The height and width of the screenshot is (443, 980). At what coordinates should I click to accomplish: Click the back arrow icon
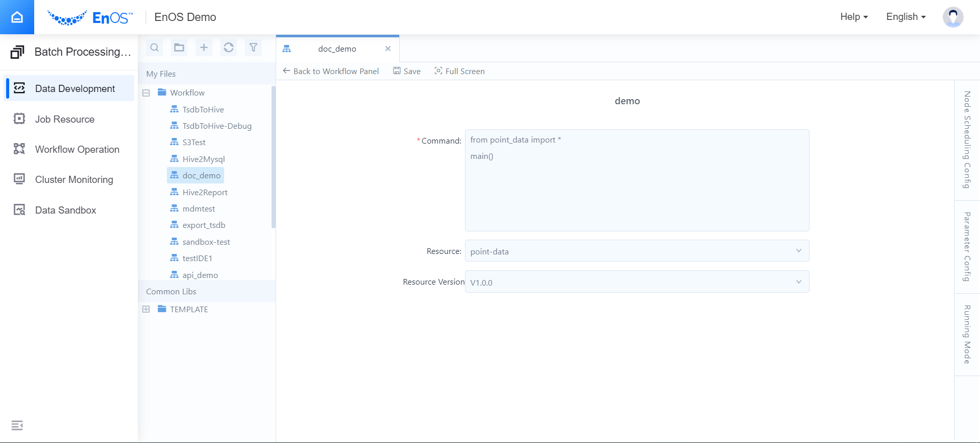286,71
